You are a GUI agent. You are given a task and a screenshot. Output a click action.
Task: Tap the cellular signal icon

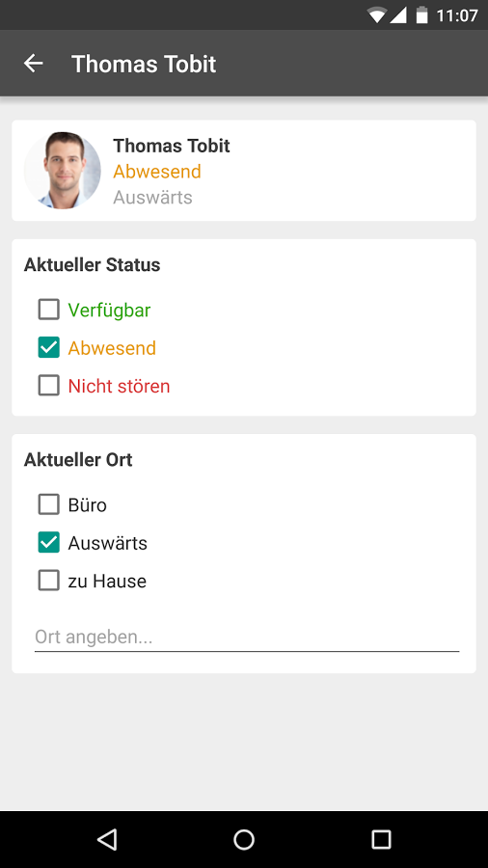(x=398, y=14)
